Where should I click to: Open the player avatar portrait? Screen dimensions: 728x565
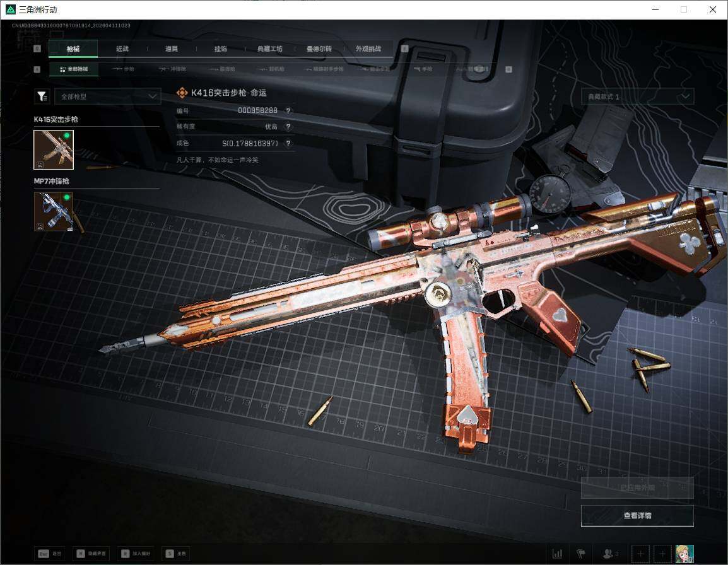coord(684,554)
